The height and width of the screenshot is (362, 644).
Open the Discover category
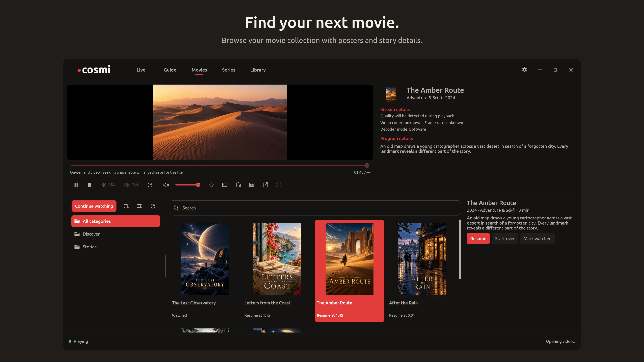[116, 234]
